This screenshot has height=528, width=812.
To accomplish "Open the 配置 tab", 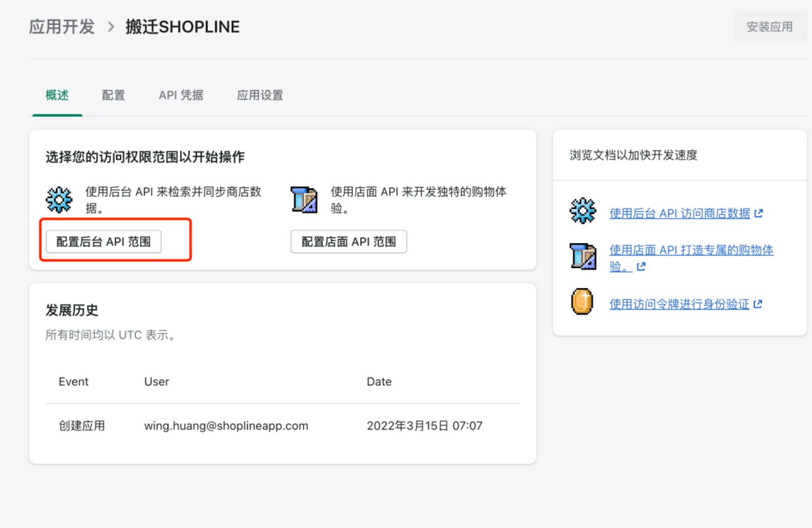I will pyautogui.click(x=113, y=95).
